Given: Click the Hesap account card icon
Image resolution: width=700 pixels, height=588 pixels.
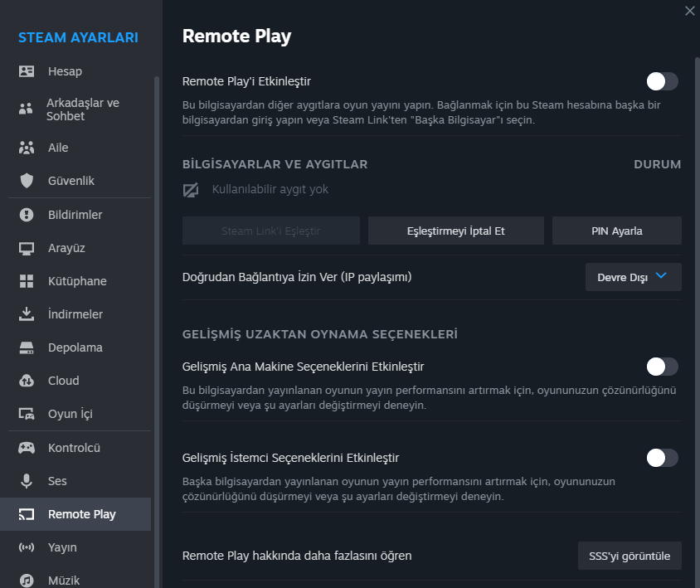Looking at the screenshot, I should [x=27, y=71].
